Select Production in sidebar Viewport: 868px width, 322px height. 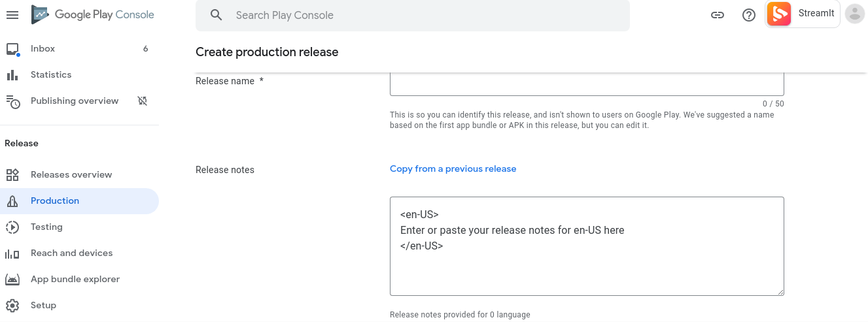pyautogui.click(x=55, y=201)
